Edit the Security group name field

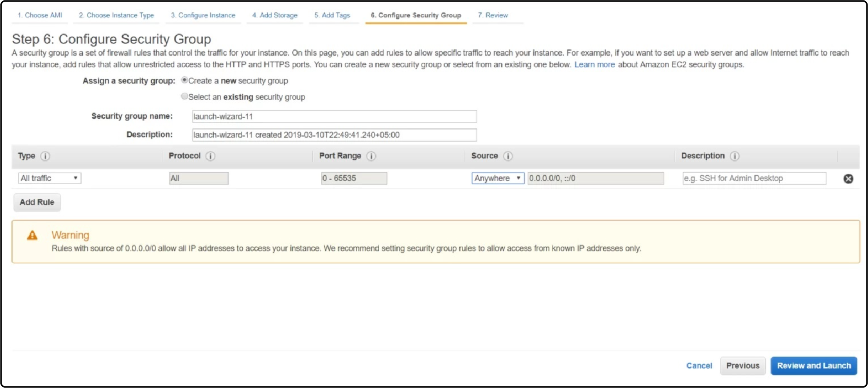coord(334,116)
